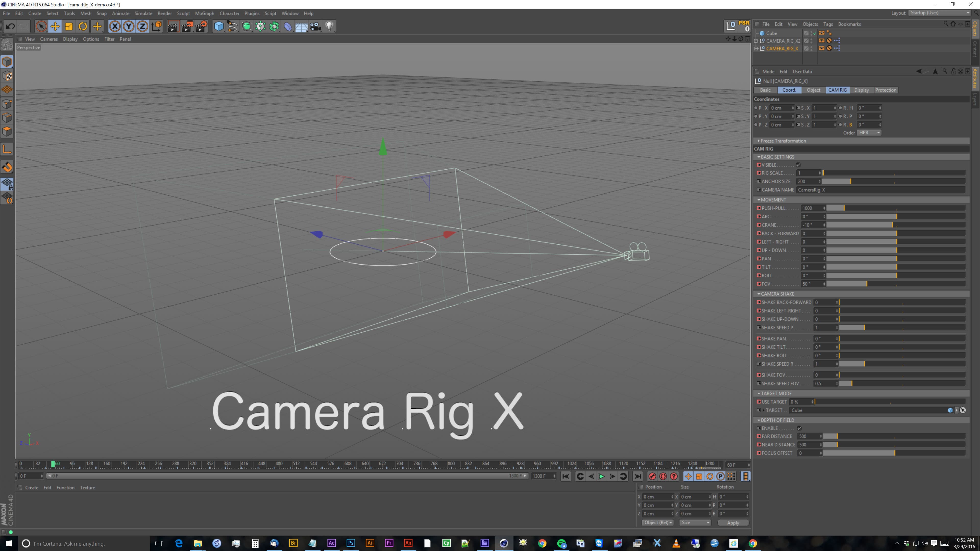Collapse BASIC SETTINGS group

pos(758,157)
